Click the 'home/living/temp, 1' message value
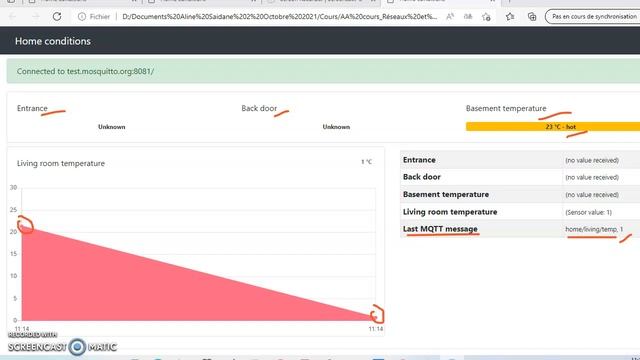 click(594, 229)
